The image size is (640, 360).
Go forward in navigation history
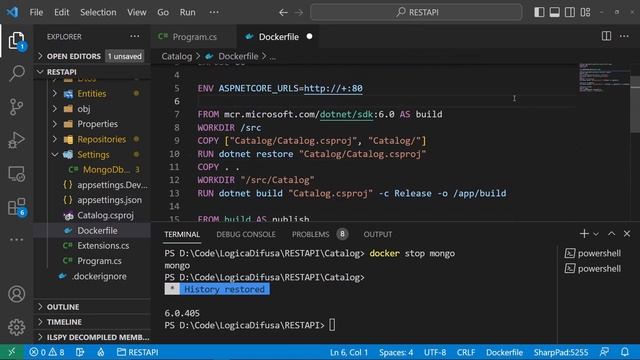299,12
